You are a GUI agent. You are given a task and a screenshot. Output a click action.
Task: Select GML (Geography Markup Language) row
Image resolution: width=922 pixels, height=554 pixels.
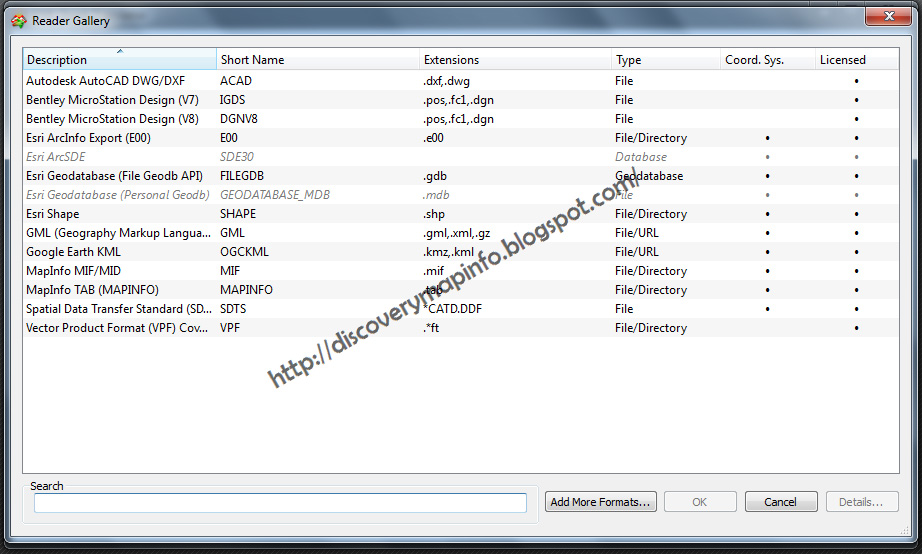[460, 233]
